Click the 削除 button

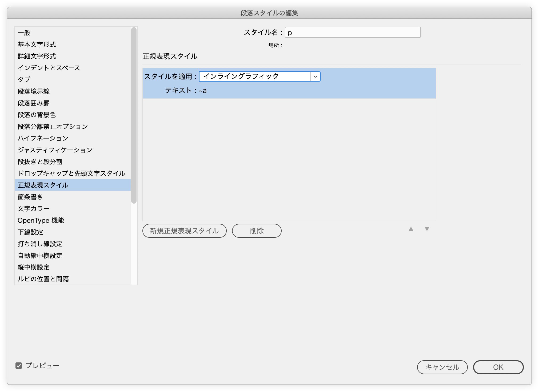[257, 231]
